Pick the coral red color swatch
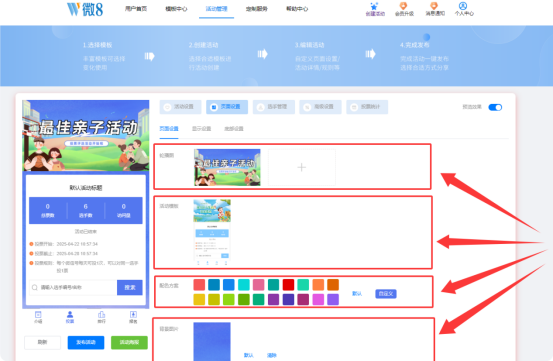553x361 pixels. point(199,284)
